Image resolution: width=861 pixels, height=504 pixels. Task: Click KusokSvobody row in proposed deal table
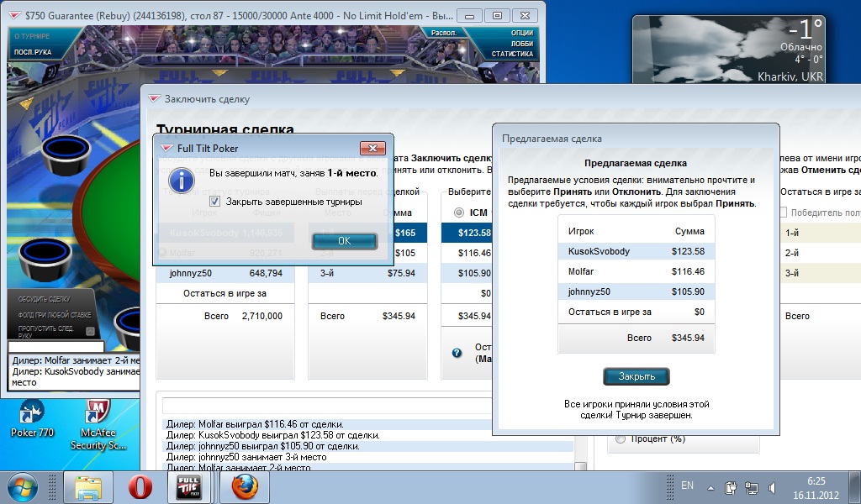click(x=637, y=251)
